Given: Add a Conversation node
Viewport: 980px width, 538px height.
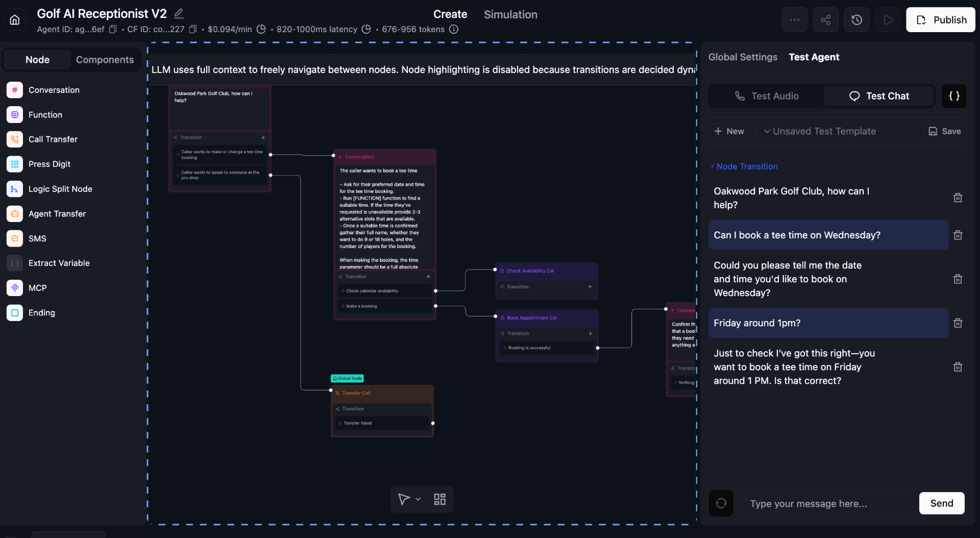Looking at the screenshot, I should 54,90.
